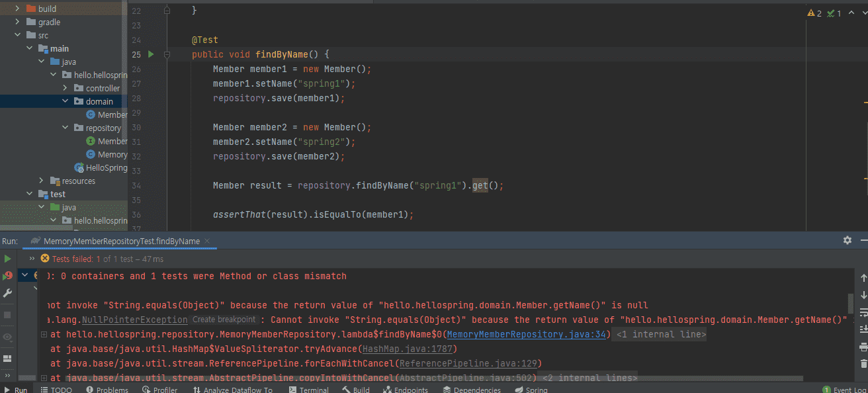The image size is (868, 393).
Task: Select the build folder row
Action: point(64,9)
